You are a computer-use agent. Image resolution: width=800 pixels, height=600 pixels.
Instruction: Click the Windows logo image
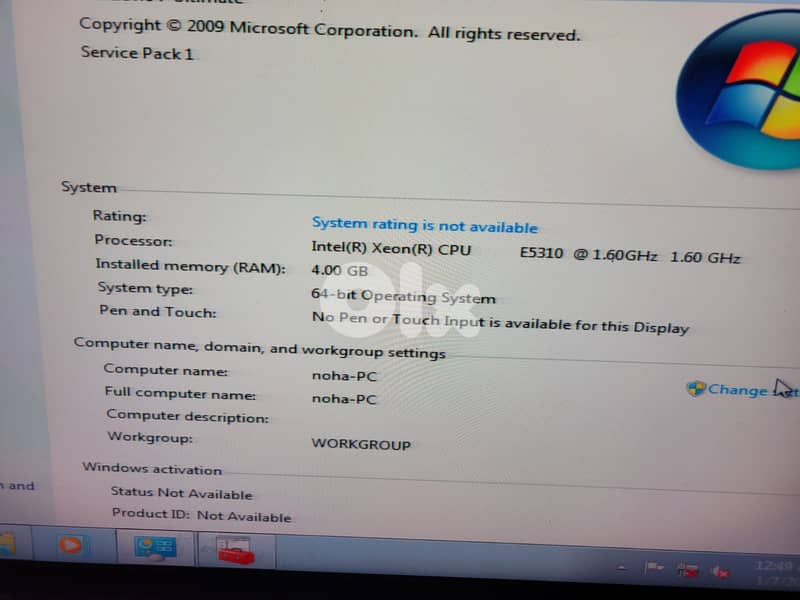click(745, 85)
